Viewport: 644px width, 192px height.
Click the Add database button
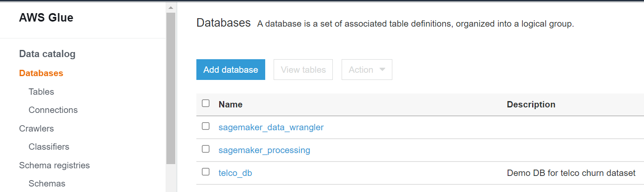tap(231, 69)
